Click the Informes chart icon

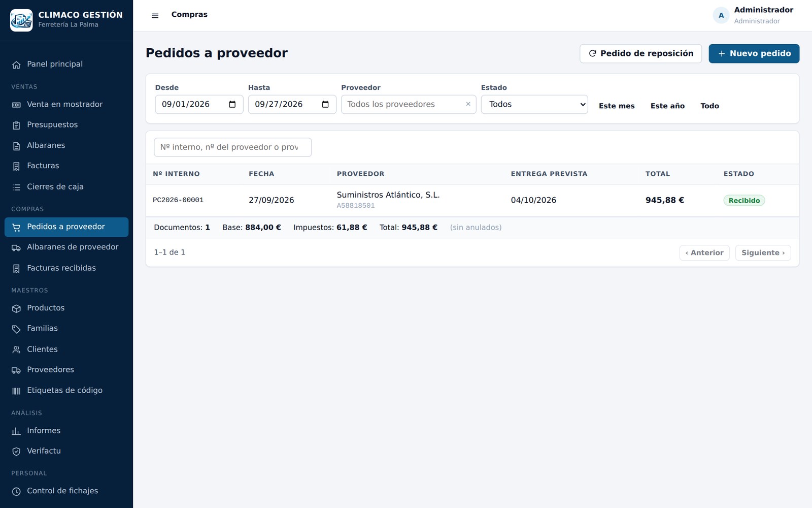tap(16, 431)
